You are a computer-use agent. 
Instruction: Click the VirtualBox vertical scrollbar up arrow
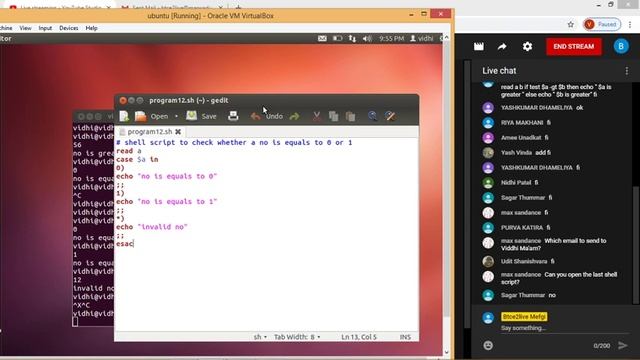click(446, 37)
